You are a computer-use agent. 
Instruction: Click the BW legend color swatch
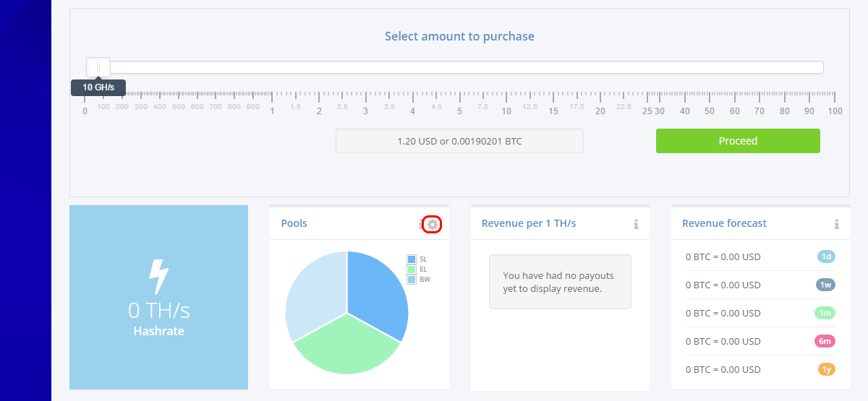point(412,279)
